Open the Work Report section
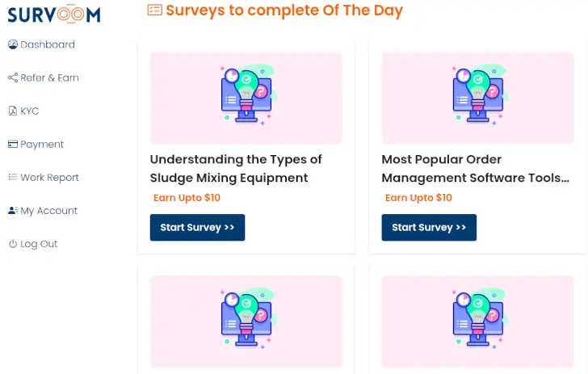588x374 pixels. (x=49, y=177)
